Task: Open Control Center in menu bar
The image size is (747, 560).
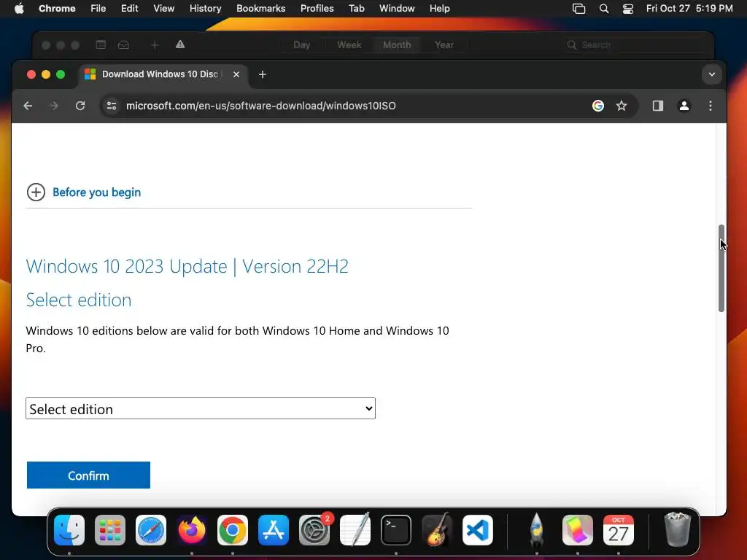Action: [x=628, y=9]
